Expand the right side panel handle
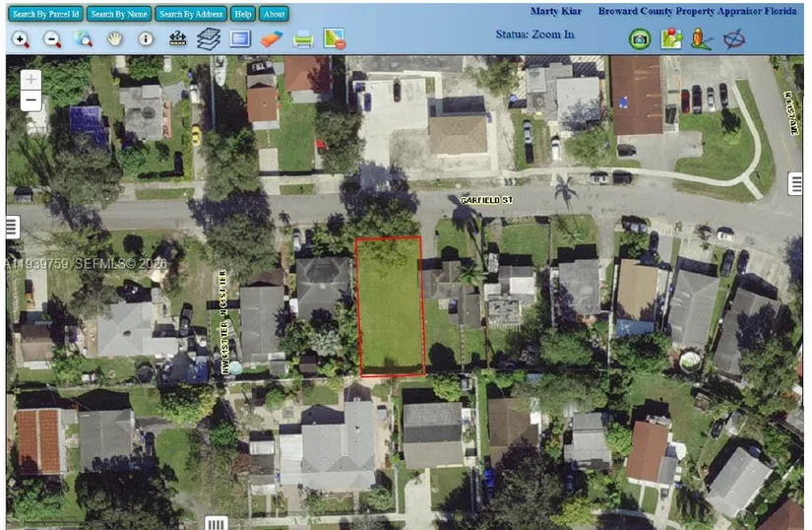Image resolution: width=812 pixels, height=530 pixels. coord(795,183)
